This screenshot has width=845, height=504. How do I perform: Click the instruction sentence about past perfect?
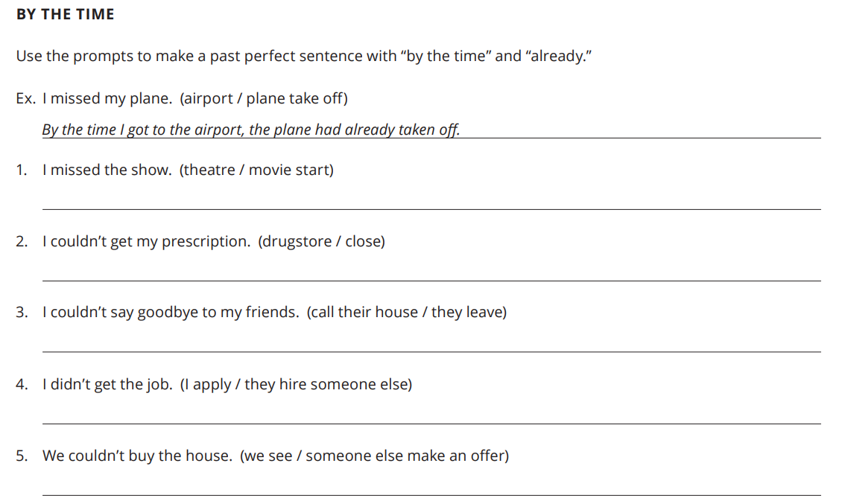tap(304, 56)
